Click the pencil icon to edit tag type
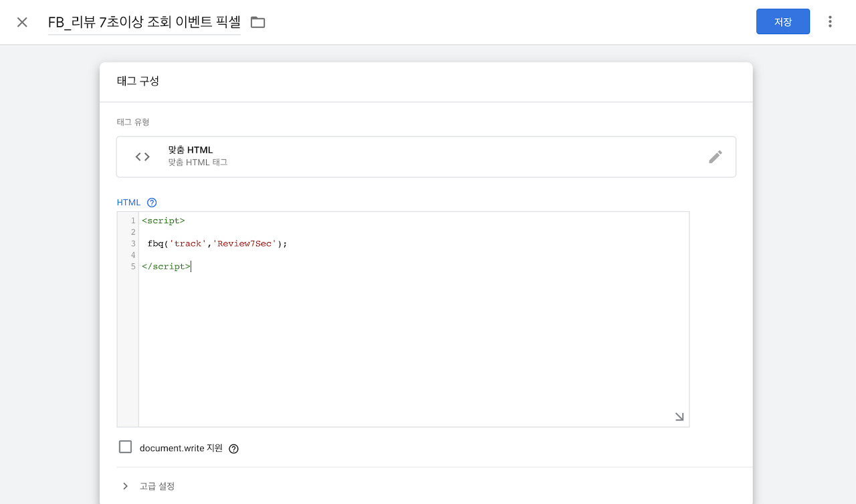Image resolution: width=856 pixels, height=504 pixels. point(716,156)
